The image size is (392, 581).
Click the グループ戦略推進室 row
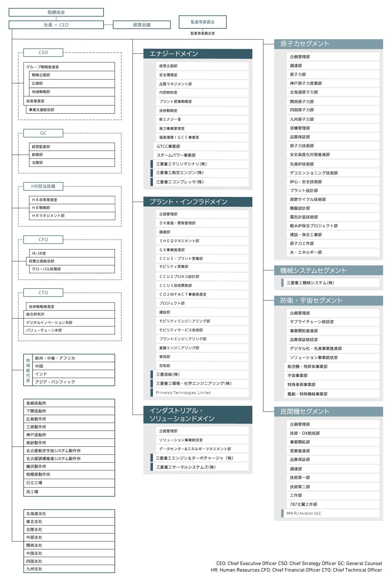click(69, 67)
